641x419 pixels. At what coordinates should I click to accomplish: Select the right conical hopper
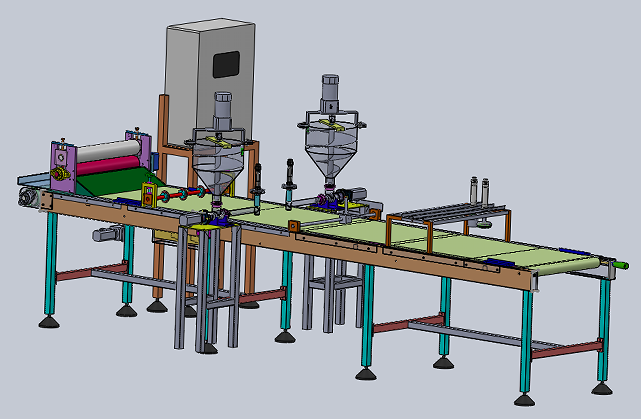click(x=331, y=149)
